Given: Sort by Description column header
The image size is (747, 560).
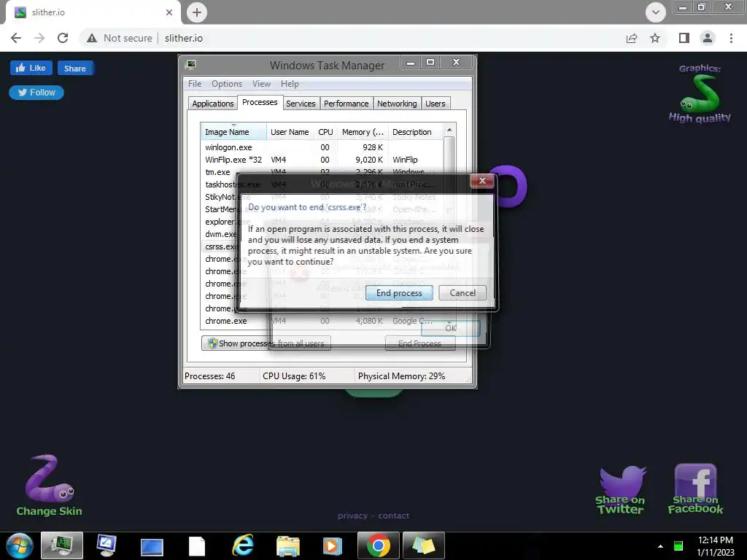Looking at the screenshot, I should pos(414,132).
